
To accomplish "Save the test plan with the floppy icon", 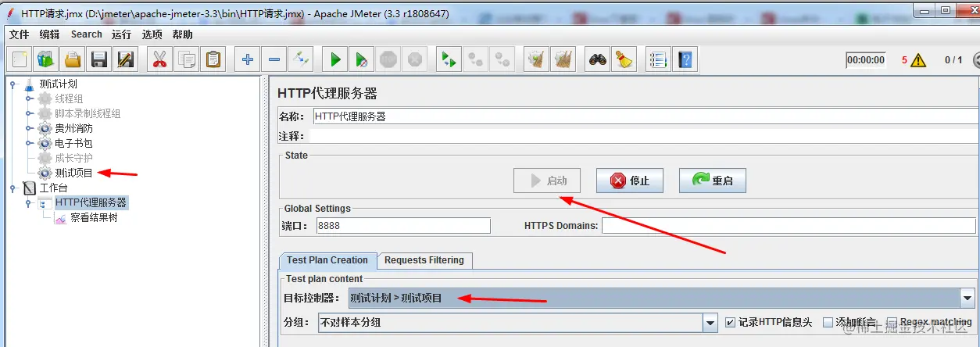I will click(x=98, y=59).
